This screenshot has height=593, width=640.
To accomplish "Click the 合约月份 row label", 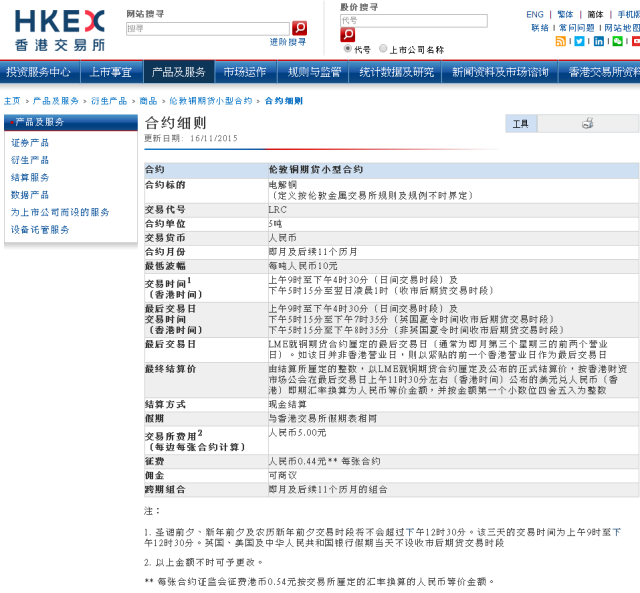I will (165, 252).
